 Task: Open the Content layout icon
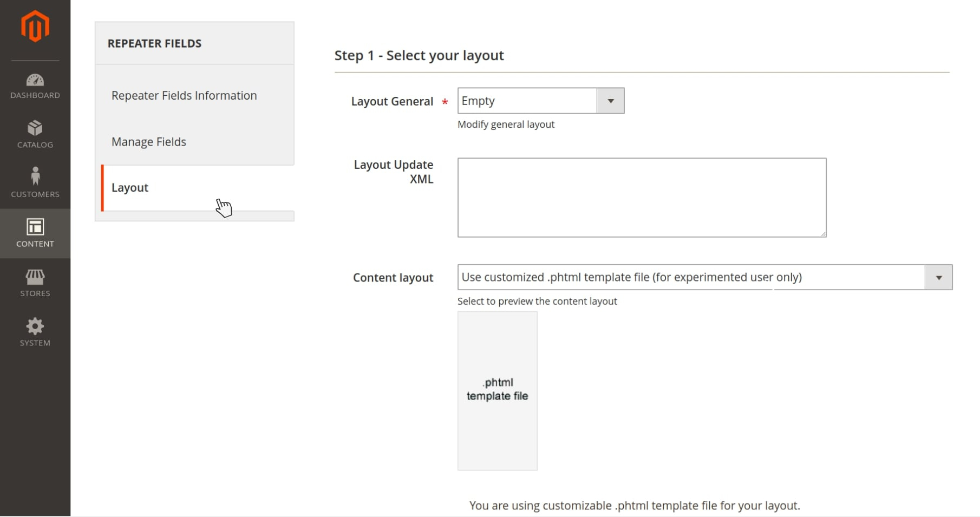coord(35,227)
